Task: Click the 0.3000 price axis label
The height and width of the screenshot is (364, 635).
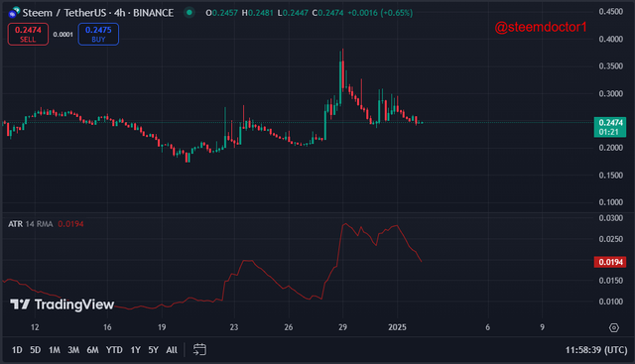Action: point(611,93)
